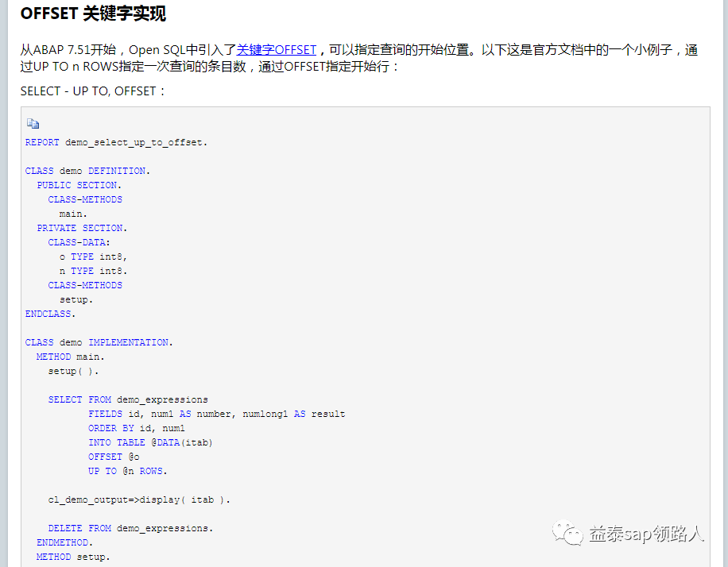The image size is (728, 567).
Task: Click code line 'METHOD main.'
Action: click(71, 357)
